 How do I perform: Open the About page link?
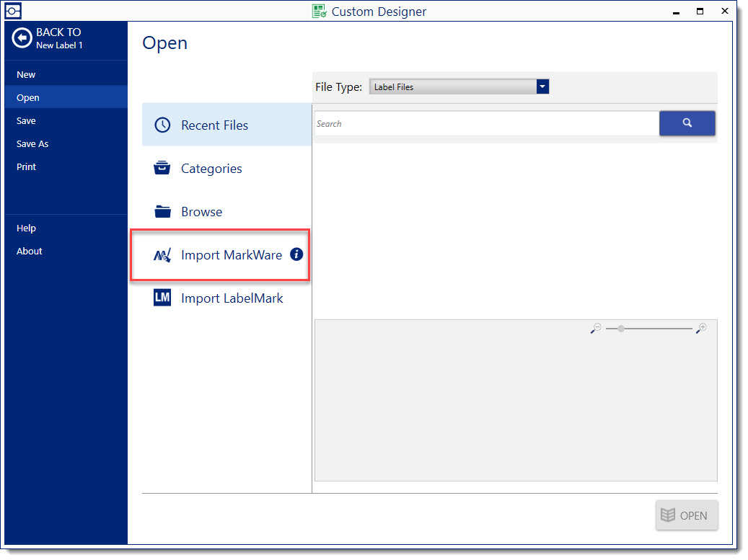30,251
